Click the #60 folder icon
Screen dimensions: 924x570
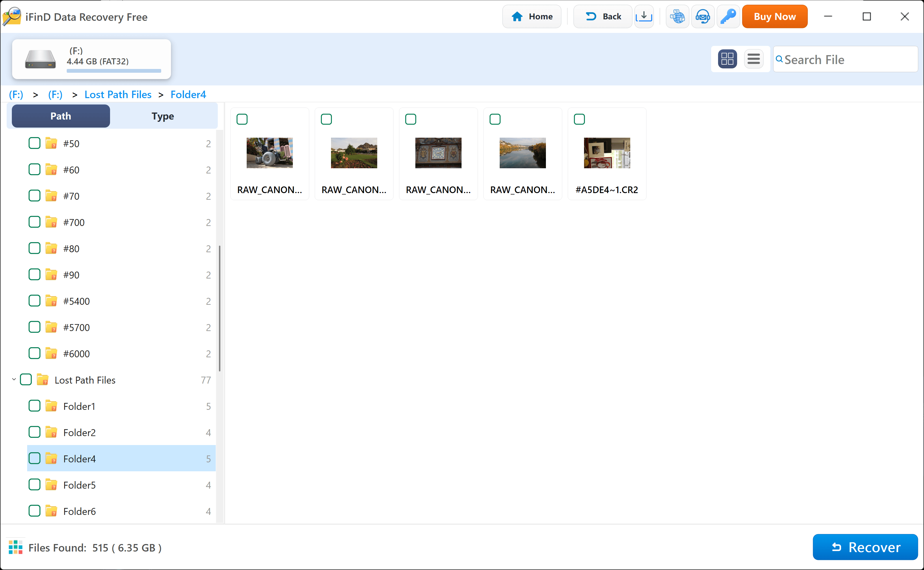51,170
